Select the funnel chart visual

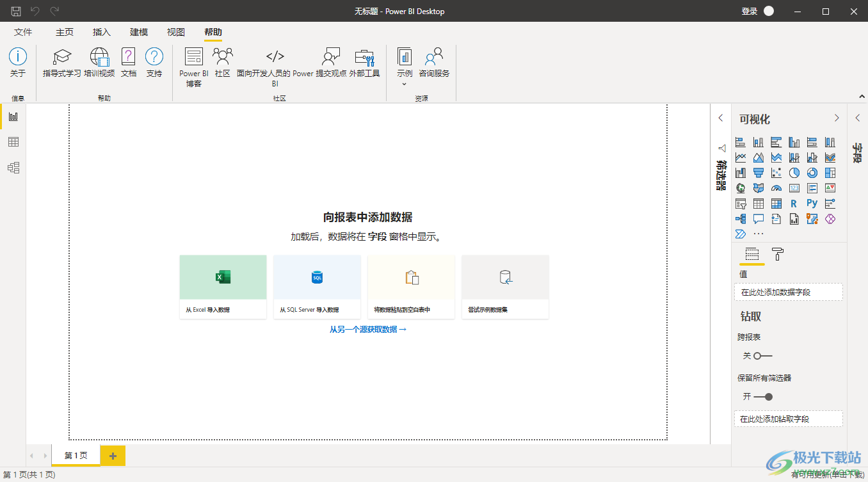coord(759,173)
